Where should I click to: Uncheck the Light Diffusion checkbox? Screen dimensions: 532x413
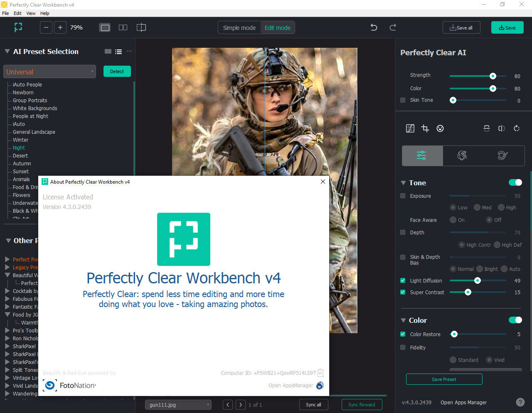tap(403, 280)
